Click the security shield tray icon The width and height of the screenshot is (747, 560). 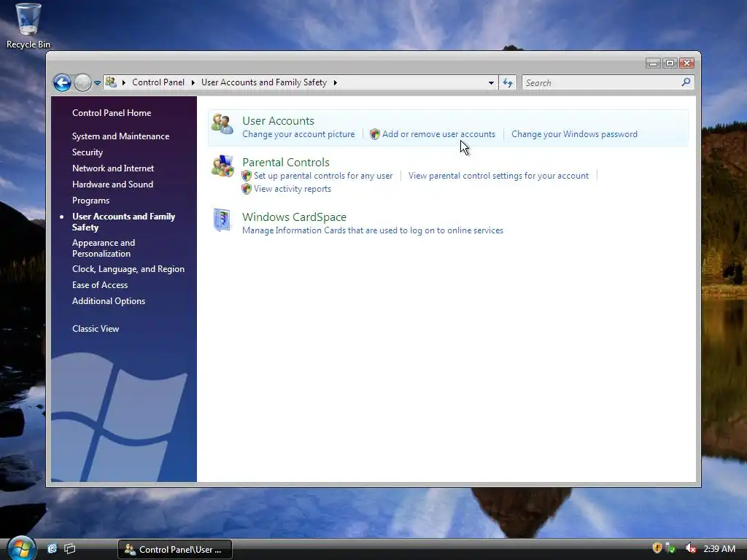[657, 548]
